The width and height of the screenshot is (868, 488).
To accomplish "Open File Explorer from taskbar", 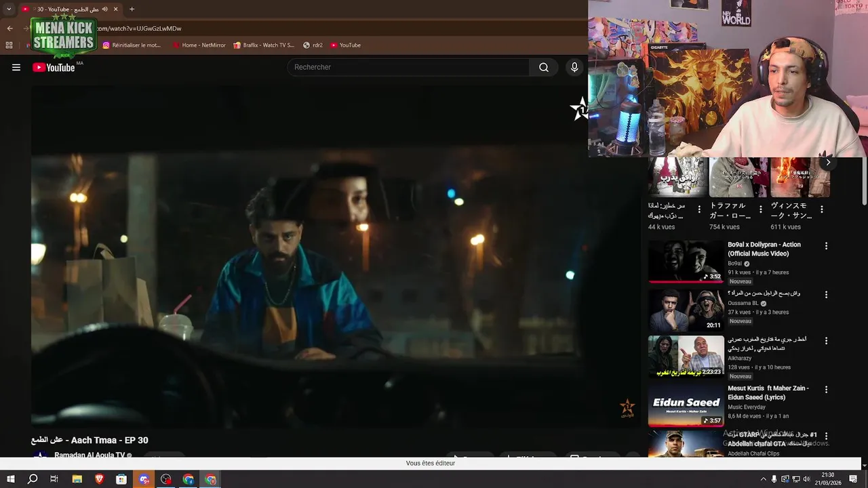I will pyautogui.click(x=77, y=479).
